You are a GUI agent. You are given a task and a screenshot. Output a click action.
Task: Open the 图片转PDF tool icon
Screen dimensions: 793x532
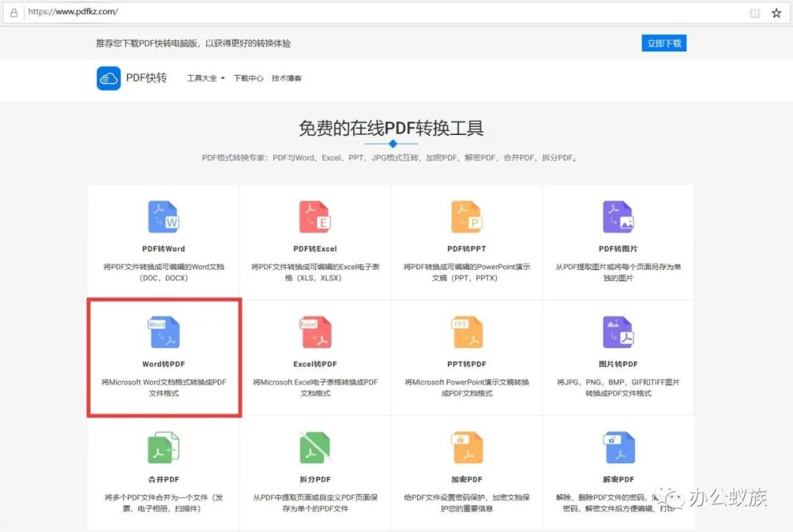click(x=618, y=332)
